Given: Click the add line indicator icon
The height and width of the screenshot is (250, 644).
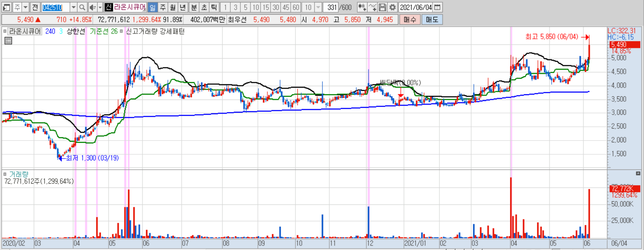Looking at the screenshot, I should [372, 7].
